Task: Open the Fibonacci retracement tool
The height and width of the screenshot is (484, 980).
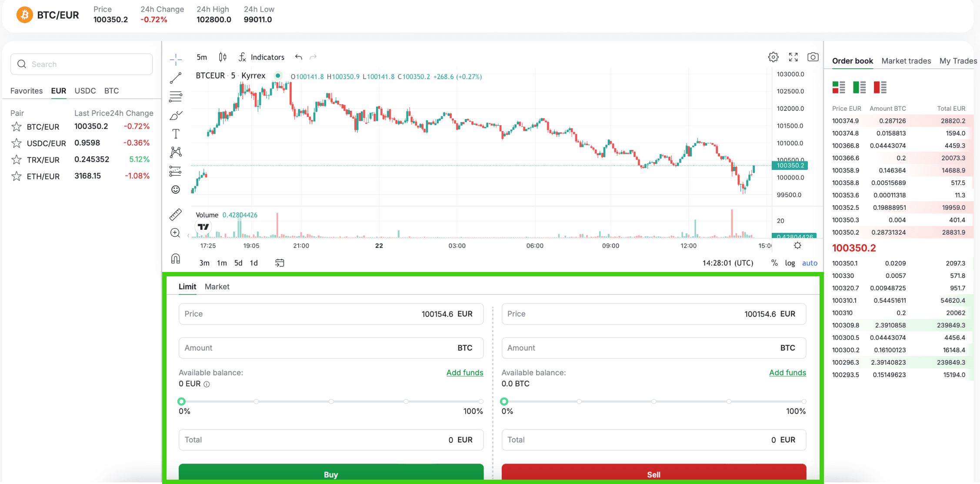Action: [176, 96]
